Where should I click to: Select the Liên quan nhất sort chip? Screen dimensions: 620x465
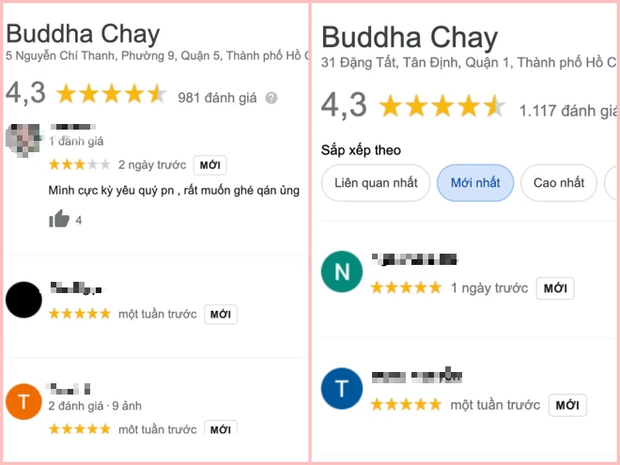pyautogui.click(x=376, y=183)
